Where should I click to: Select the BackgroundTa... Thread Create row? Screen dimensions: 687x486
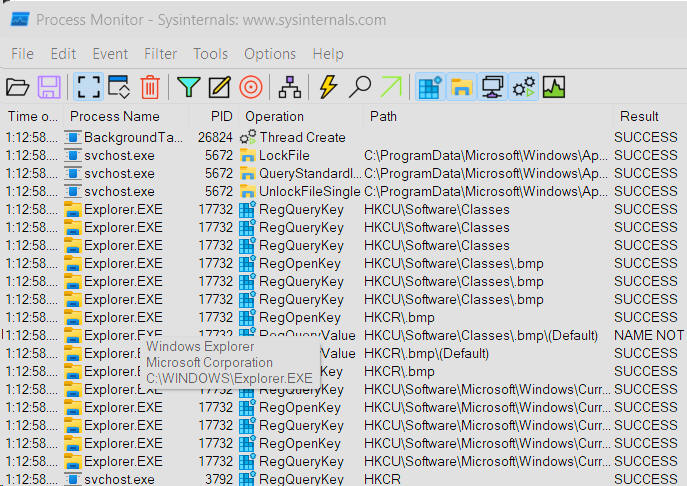pyautogui.click(x=344, y=137)
